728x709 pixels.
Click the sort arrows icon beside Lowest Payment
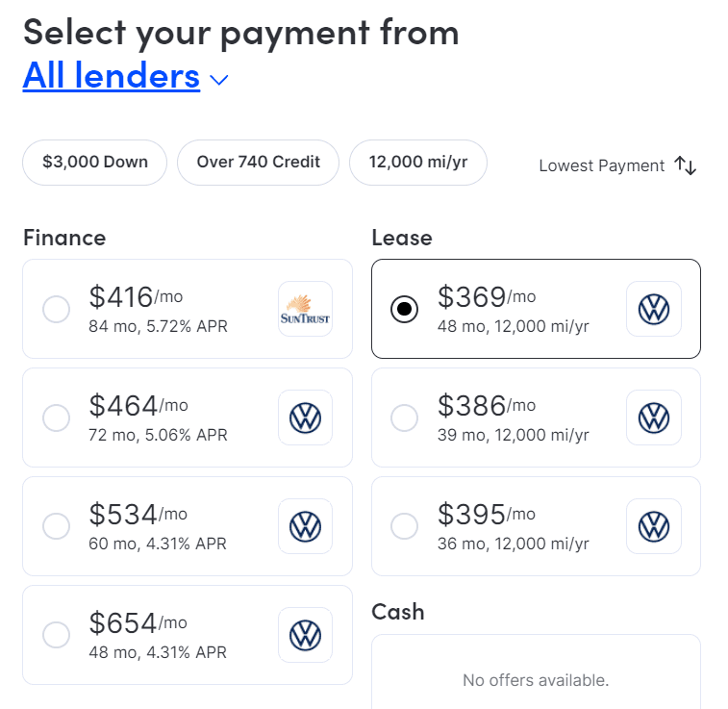(x=686, y=165)
